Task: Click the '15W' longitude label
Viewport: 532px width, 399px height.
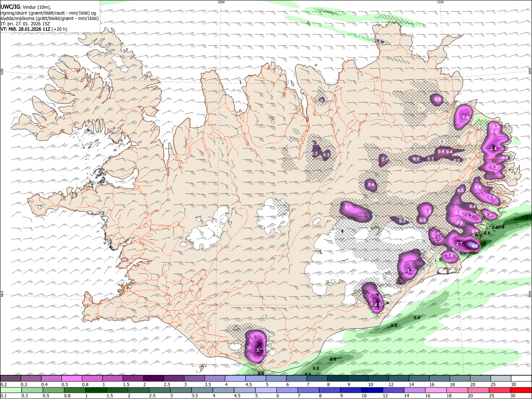Action: pyautogui.click(x=440, y=2)
